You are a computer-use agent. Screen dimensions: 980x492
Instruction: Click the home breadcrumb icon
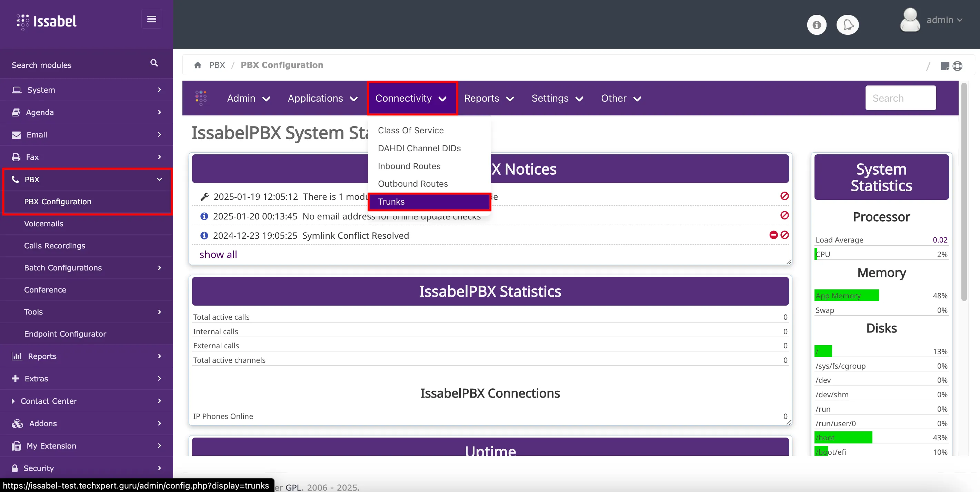[x=198, y=65]
